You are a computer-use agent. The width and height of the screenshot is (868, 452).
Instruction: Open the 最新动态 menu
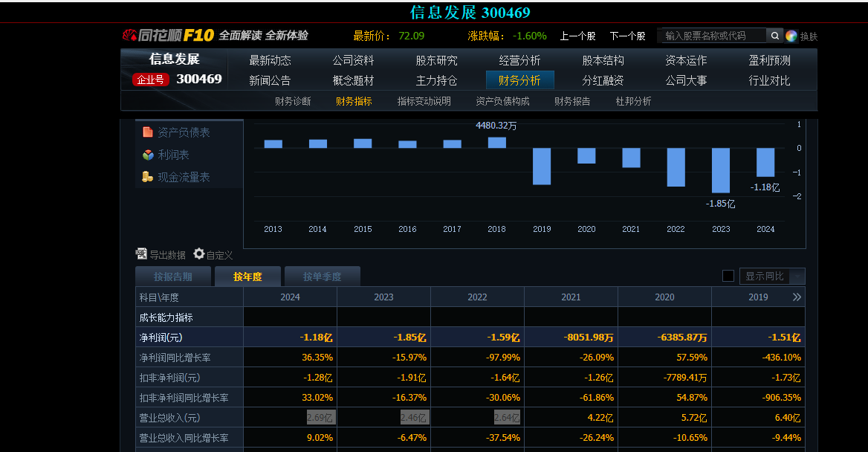[x=271, y=60]
